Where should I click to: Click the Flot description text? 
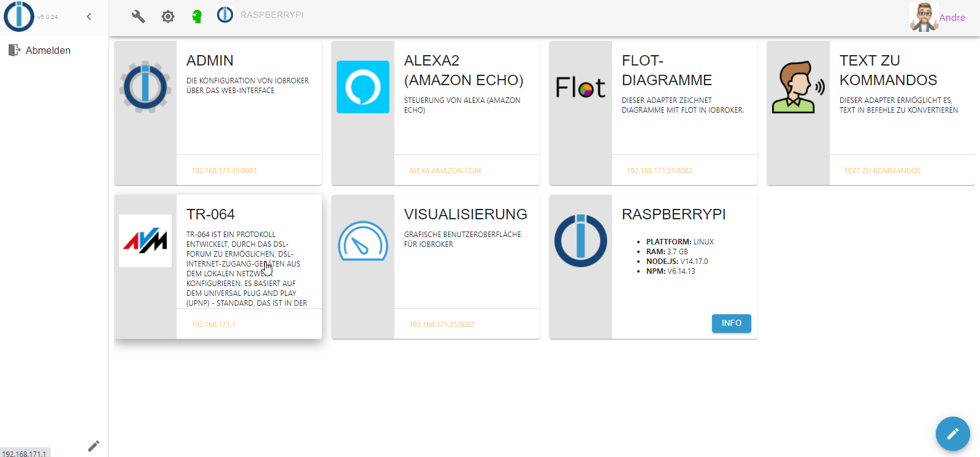683,105
